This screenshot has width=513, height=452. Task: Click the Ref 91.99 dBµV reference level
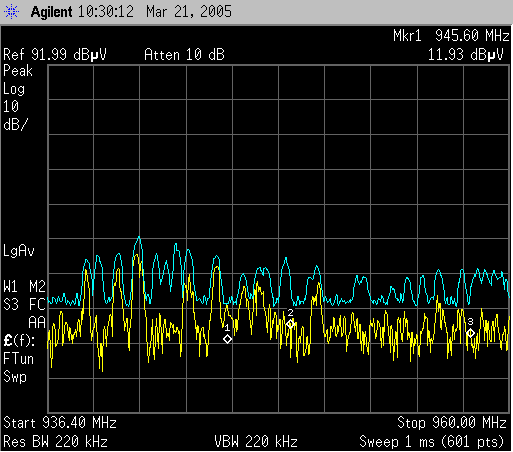(x=55, y=55)
